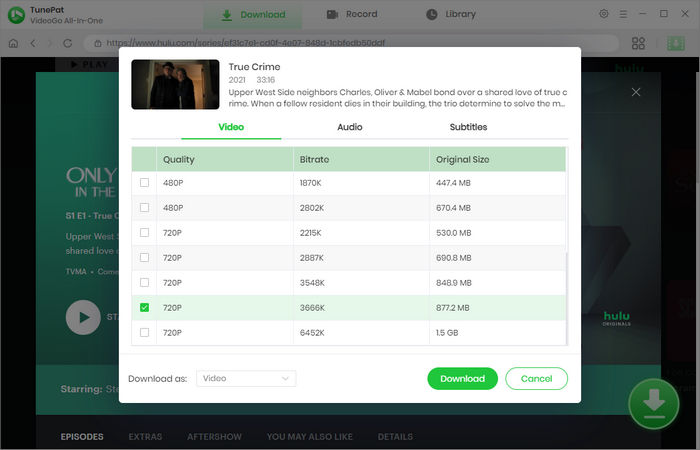
Task: Select the 720P 2215K checkbox
Action: [145, 233]
